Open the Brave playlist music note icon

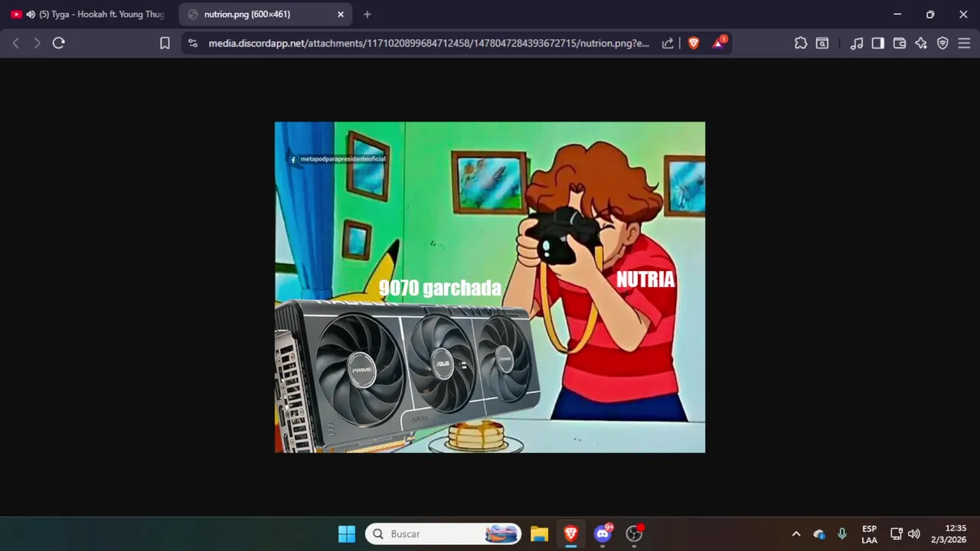click(857, 44)
